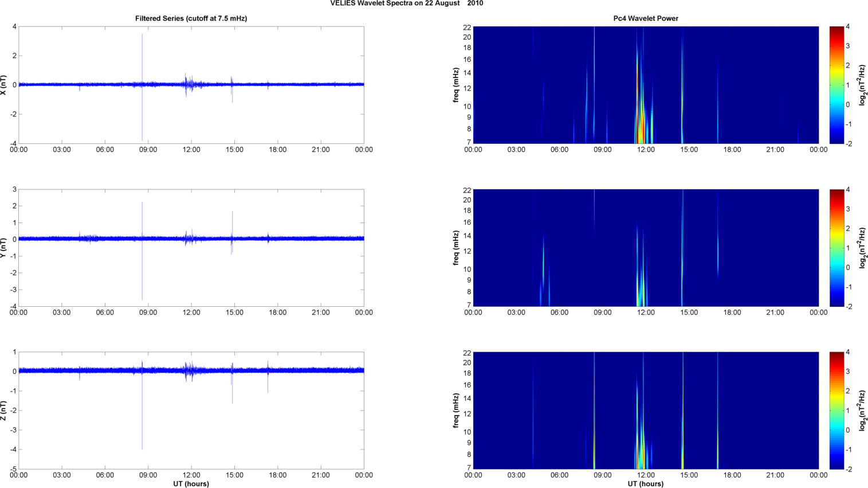This screenshot has height=488, width=868.
Task: Click the UT (hours) label under the Z series
Action: click(191, 484)
